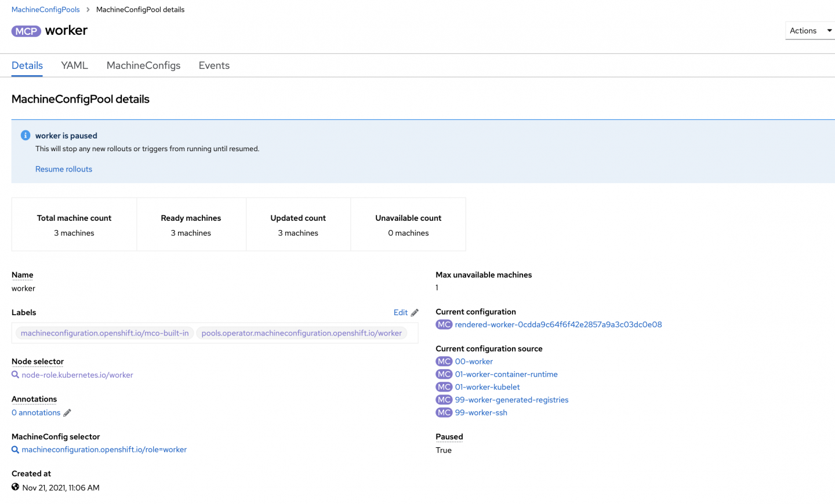Click the MC badge next to 00-worker

coord(444,361)
